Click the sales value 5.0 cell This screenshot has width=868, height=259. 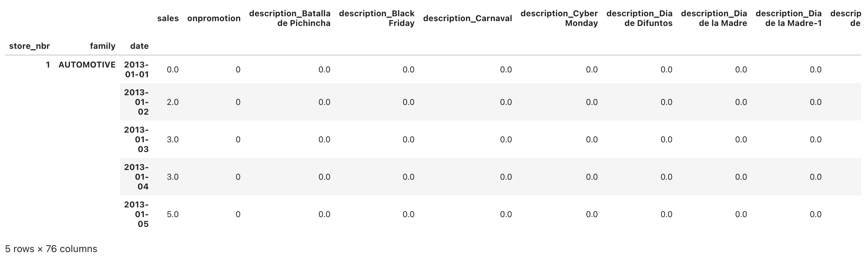tap(172, 214)
